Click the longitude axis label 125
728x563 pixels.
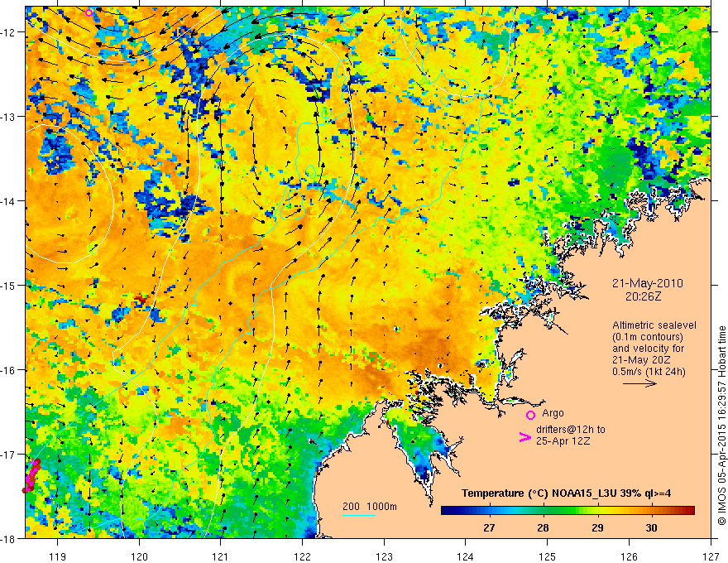547,556
